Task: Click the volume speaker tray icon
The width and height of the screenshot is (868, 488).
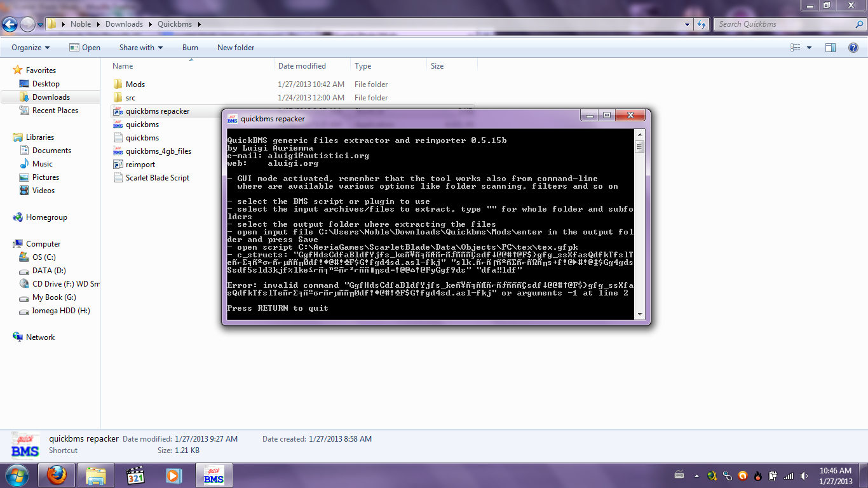Action: pyautogui.click(x=805, y=476)
